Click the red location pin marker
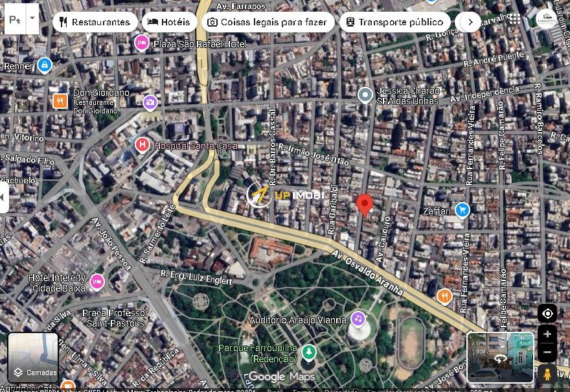The image size is (570, 392). 365,204
